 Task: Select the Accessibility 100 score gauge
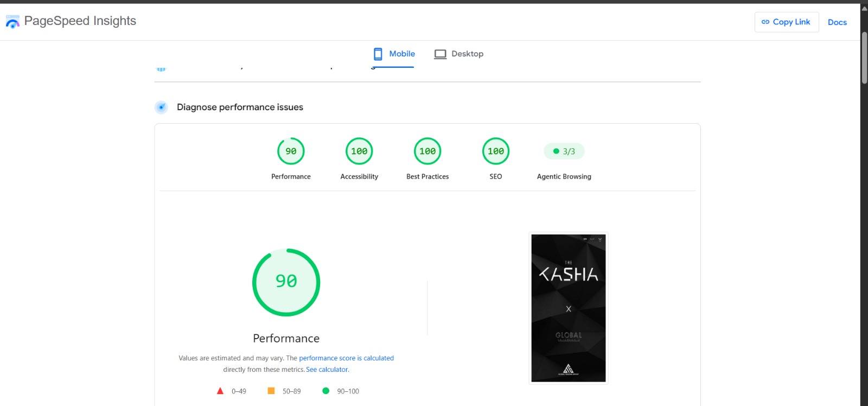click(359, 151)
